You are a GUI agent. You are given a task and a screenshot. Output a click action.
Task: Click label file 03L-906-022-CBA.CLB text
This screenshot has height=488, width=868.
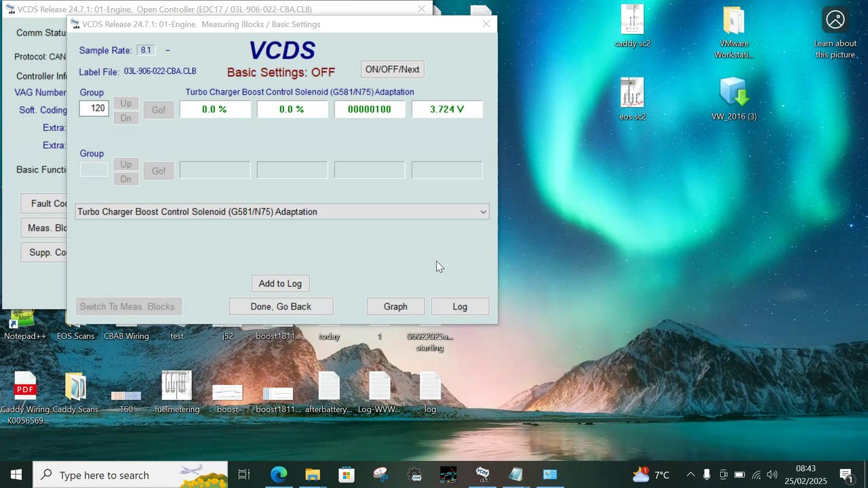pos(160,71)
